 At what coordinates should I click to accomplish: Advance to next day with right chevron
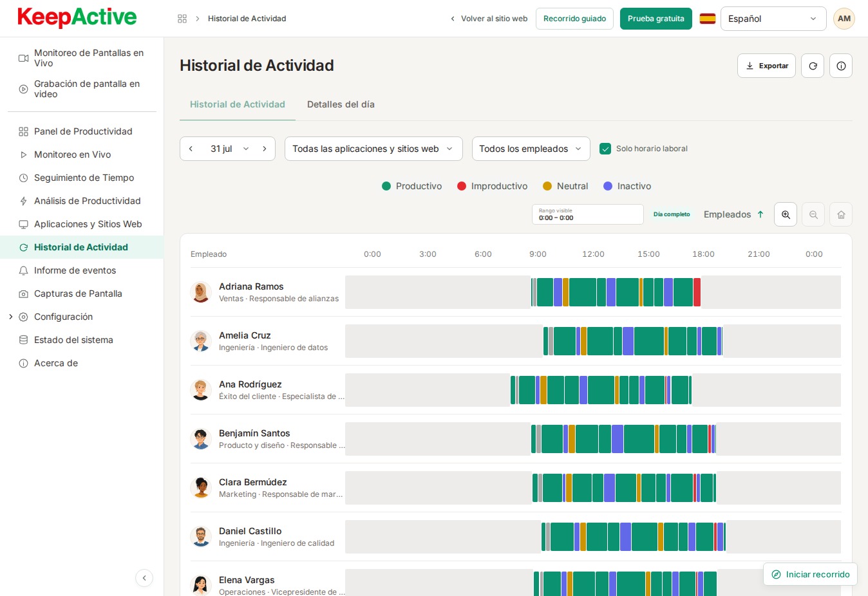[265, 149]
